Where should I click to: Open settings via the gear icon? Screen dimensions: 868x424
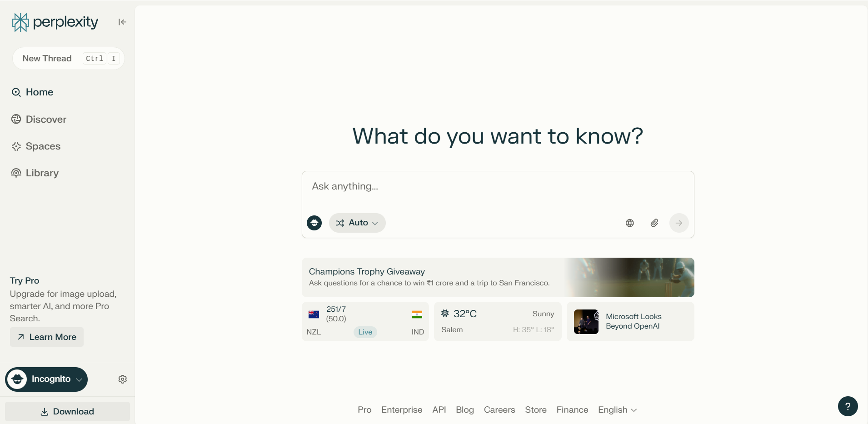123,379
